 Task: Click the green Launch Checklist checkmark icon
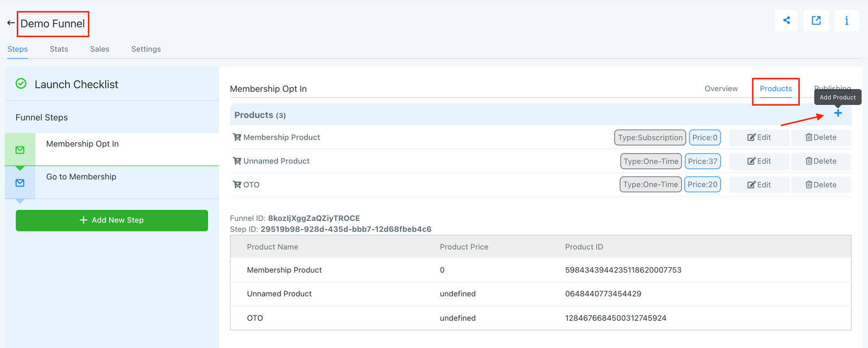point(21,84)
